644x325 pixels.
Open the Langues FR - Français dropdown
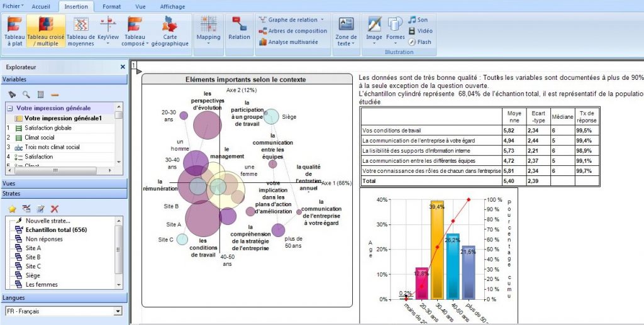click(x=117, y=311)
